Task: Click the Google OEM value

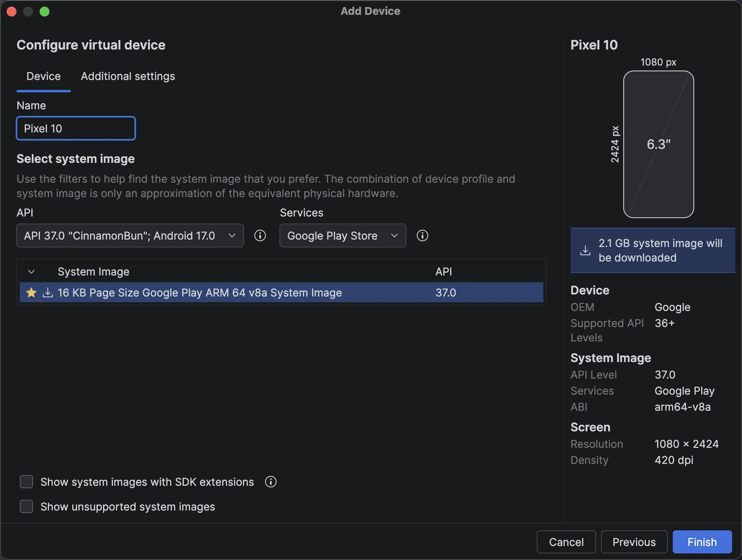Action: 672,307
